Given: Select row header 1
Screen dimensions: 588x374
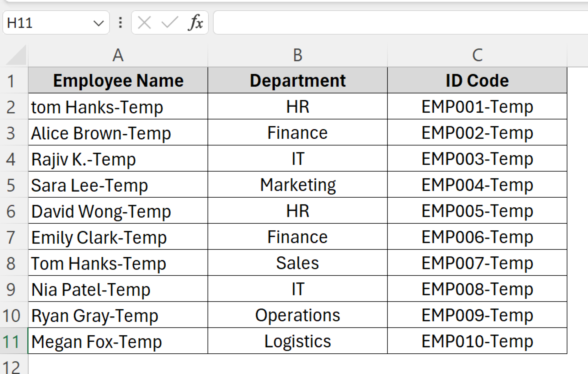Looking at the screenshot, I should coord(11,80).
